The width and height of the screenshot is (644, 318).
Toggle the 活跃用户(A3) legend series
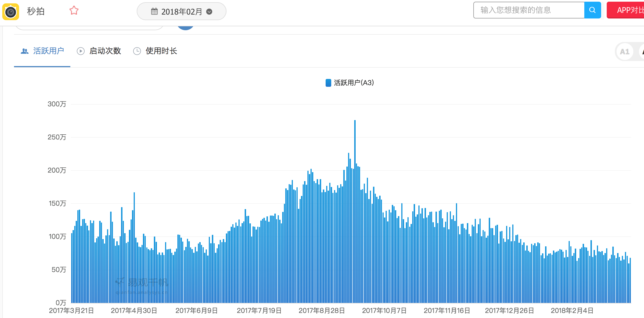[350, 83]
